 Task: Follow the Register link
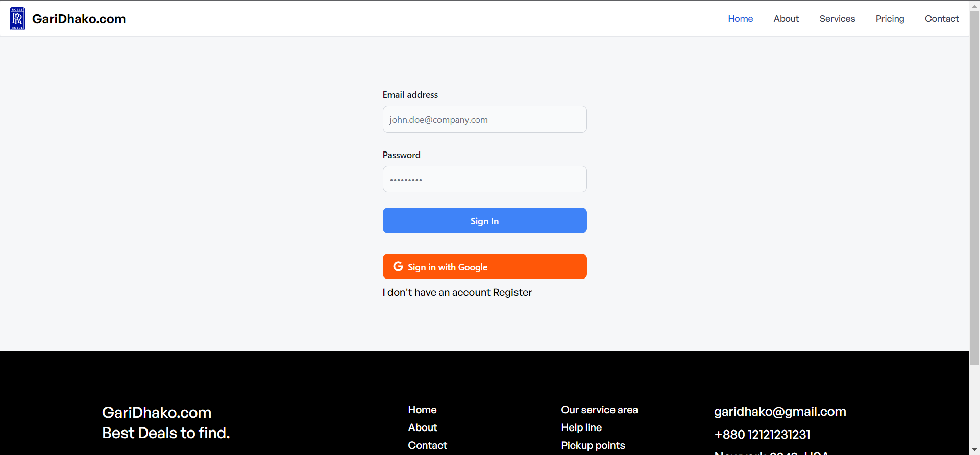pos(512,292)
